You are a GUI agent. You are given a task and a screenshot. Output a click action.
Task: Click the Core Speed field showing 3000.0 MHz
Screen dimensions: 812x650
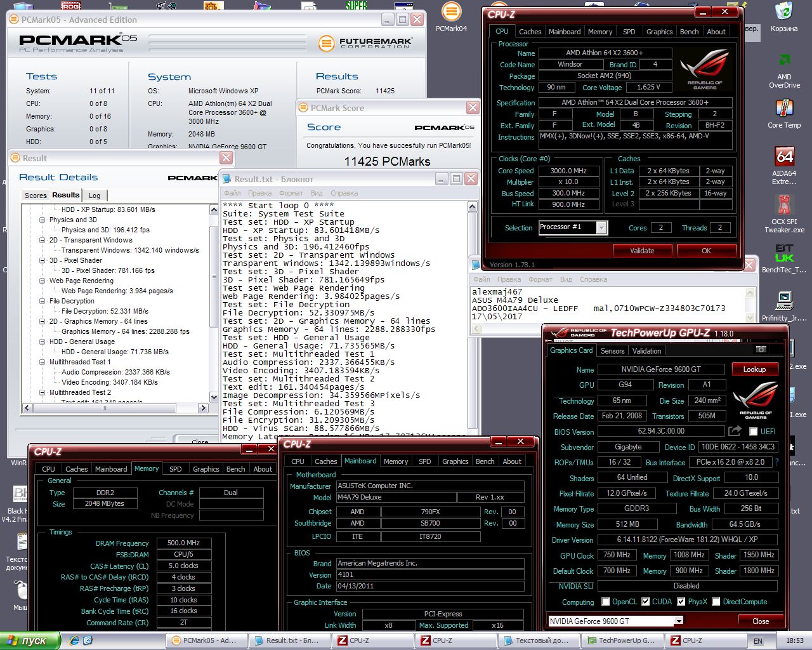[568, 171]
